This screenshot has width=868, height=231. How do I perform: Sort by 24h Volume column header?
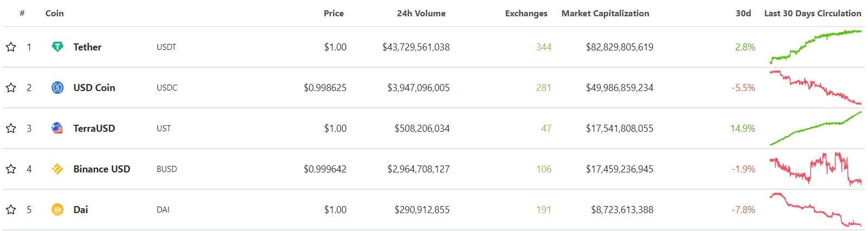(x=421, y=14)
